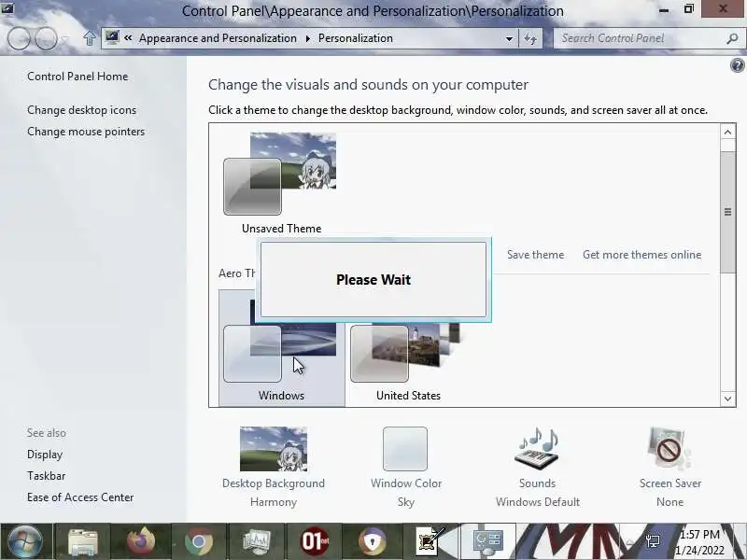Click Appearance and Personalization breadcrumb

click(x=218, y=38)
